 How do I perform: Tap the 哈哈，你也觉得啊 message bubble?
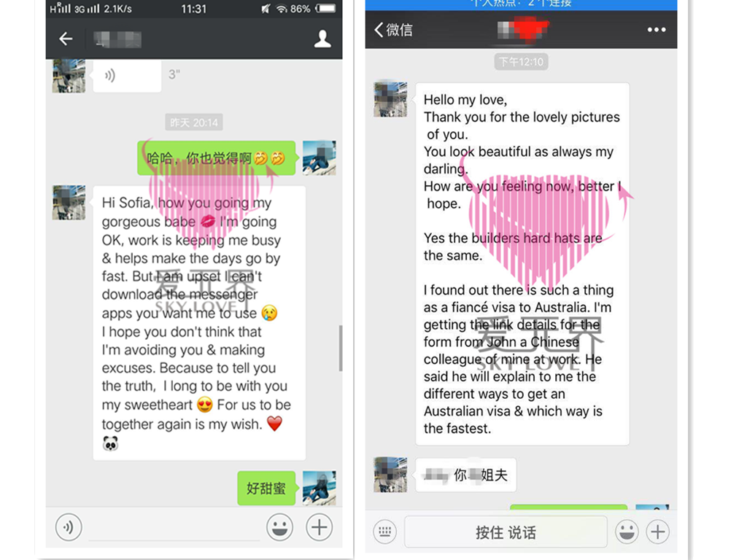[x=216, y=157]
